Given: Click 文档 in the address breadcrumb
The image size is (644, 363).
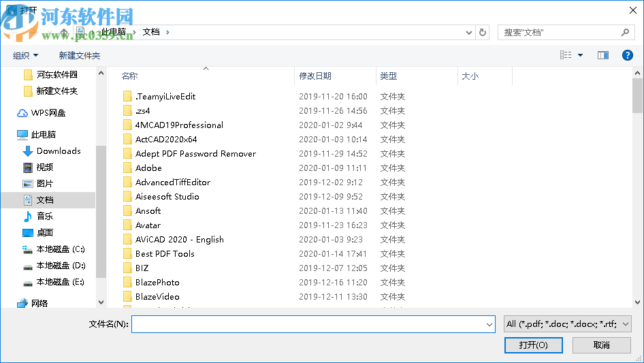Looking at the screenshot, I should [151, 32].
